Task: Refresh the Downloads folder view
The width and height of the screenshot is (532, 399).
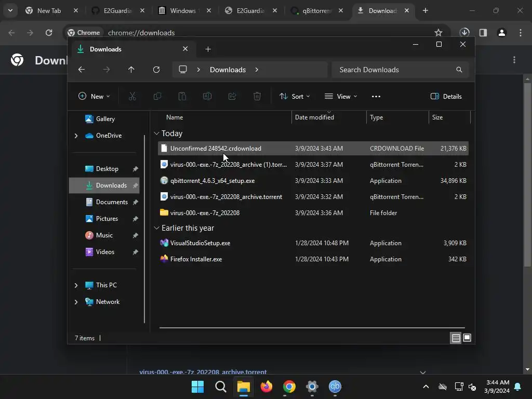Action: pyautogui.click(x=156, y=70)
